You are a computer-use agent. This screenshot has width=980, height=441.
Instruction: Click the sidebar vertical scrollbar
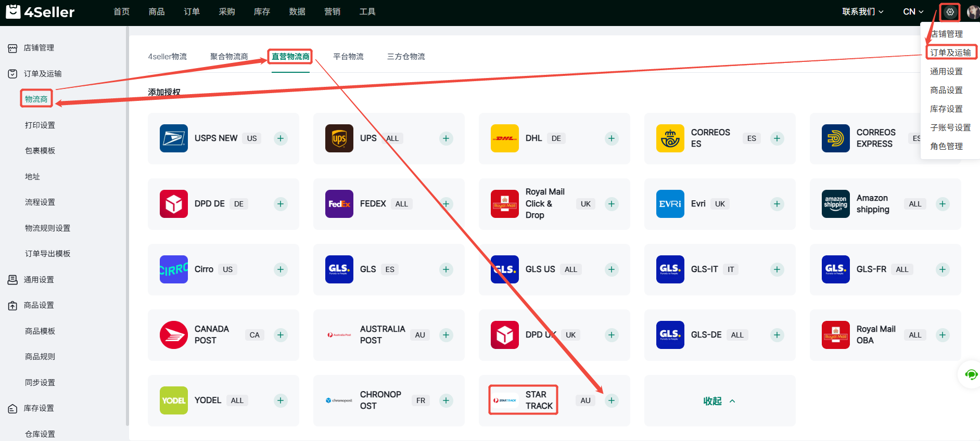pos(127,226)
